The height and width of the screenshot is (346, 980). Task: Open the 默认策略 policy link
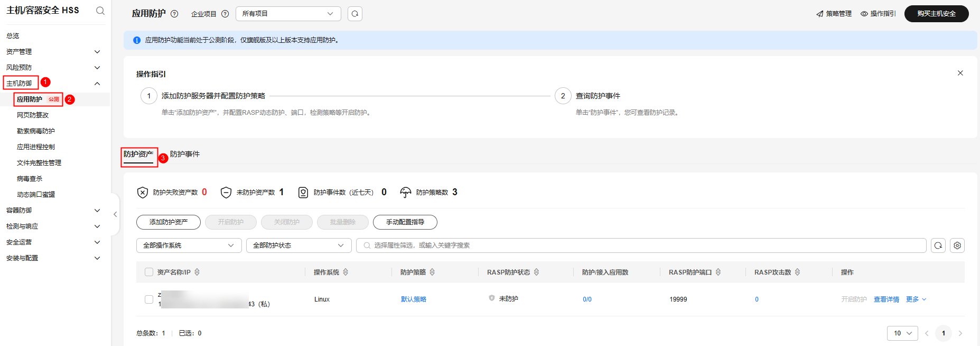pyautogui.click(x=413, y=299)
